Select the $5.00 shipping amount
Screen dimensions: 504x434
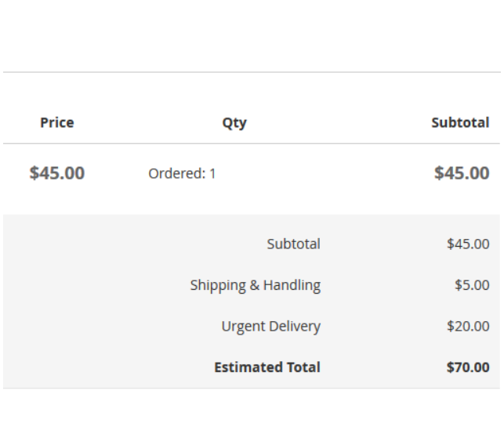472,285
